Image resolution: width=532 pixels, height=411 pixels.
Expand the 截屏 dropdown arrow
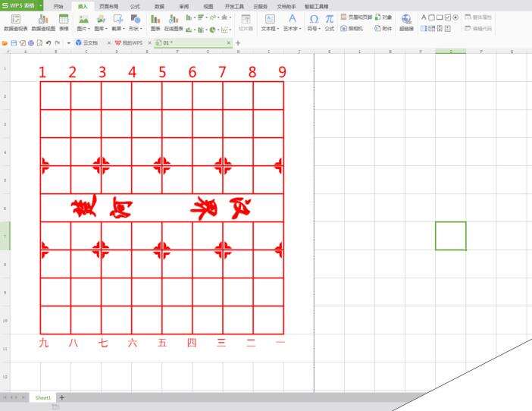(x=124, y=29)
